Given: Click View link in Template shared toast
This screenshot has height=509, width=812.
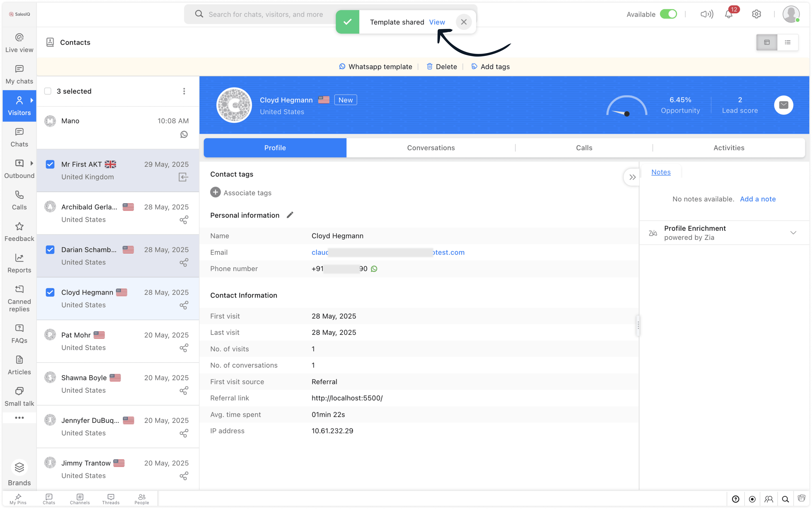Looking at the screenshot, I should (x=437, y=22).
